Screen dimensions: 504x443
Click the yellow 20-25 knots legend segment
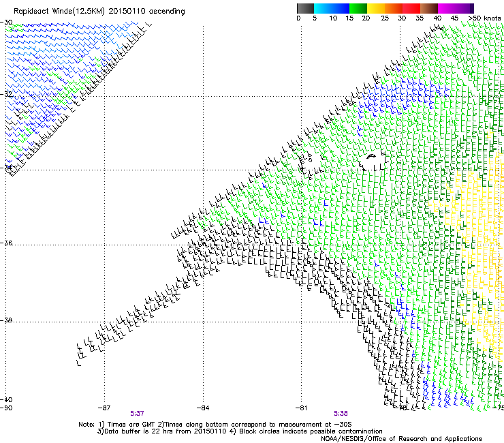[x=376, y=8]
